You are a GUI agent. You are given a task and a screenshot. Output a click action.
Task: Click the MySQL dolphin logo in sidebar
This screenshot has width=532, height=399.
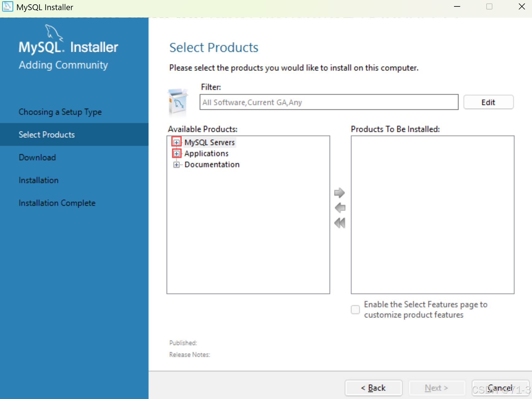click(x=54, y=33)
